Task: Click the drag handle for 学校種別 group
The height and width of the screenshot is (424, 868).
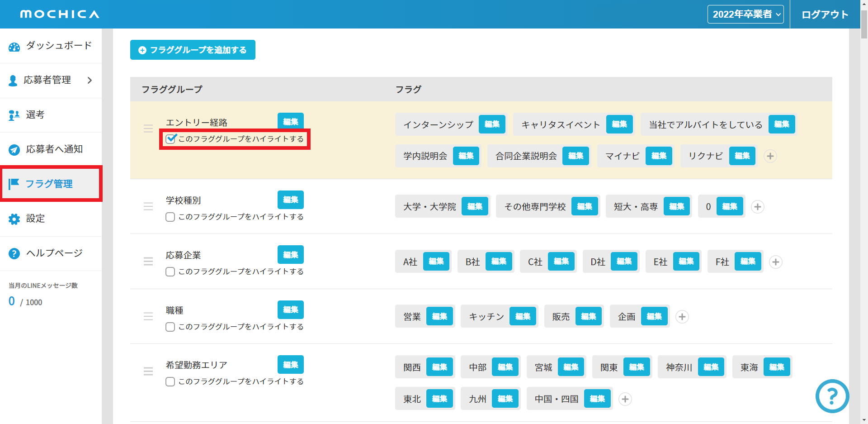Action: coord(148,206)
